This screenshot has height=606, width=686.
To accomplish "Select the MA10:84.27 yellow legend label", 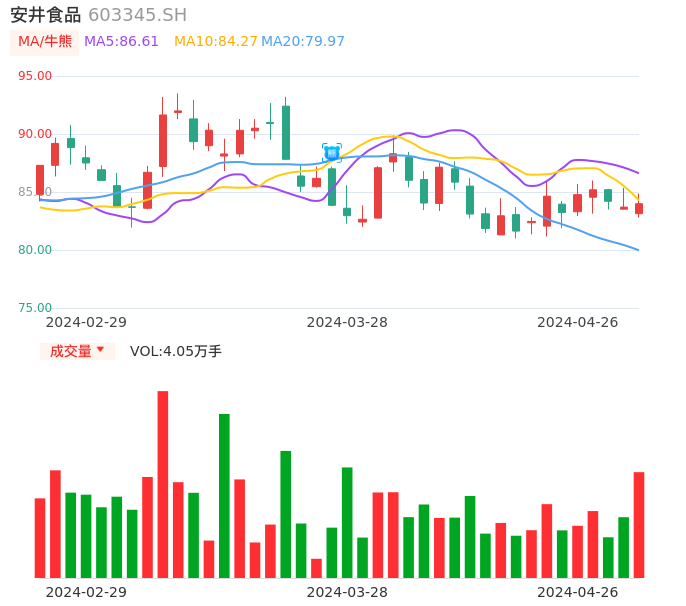I will (215, 42).
